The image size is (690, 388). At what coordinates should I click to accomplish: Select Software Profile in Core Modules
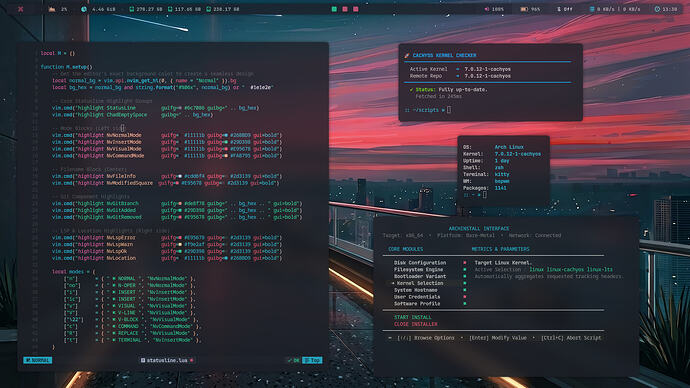[x=417, y=304]
